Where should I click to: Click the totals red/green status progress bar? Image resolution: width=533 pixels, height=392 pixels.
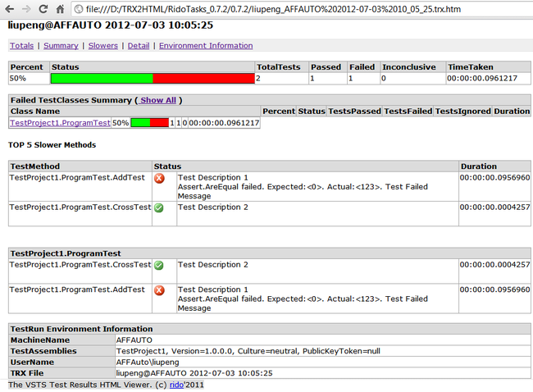[153, 79]
